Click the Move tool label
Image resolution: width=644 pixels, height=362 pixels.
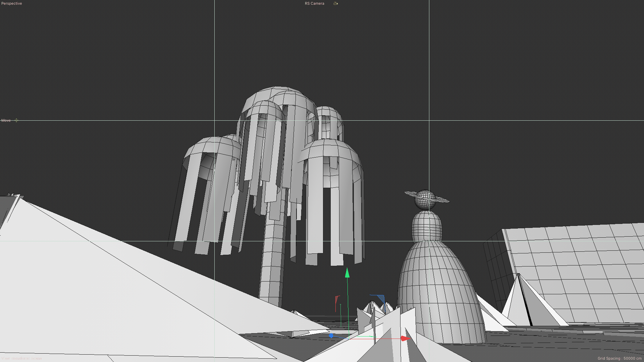point(6,120)
